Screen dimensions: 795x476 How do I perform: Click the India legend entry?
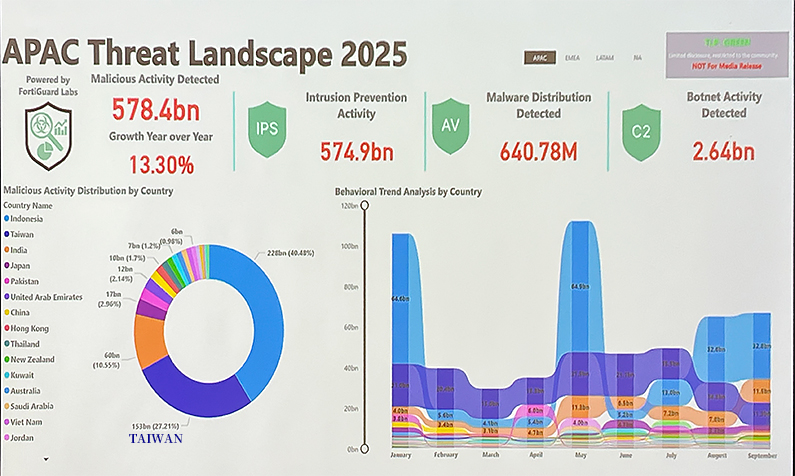click(x=22, y=250)
